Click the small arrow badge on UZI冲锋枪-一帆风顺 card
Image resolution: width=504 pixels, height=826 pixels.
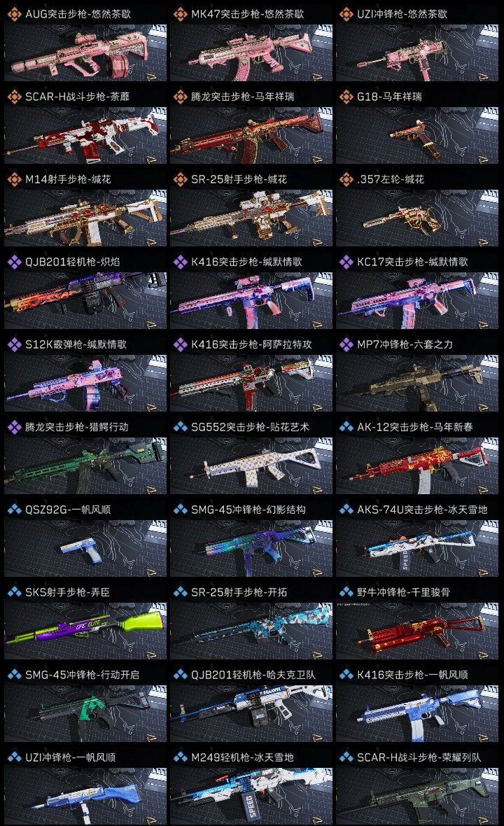[151, 820]
